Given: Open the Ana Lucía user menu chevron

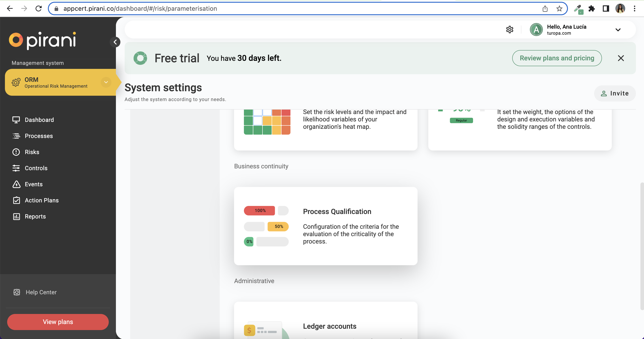Looking at the screenshot, I should (x=618, y=30).
